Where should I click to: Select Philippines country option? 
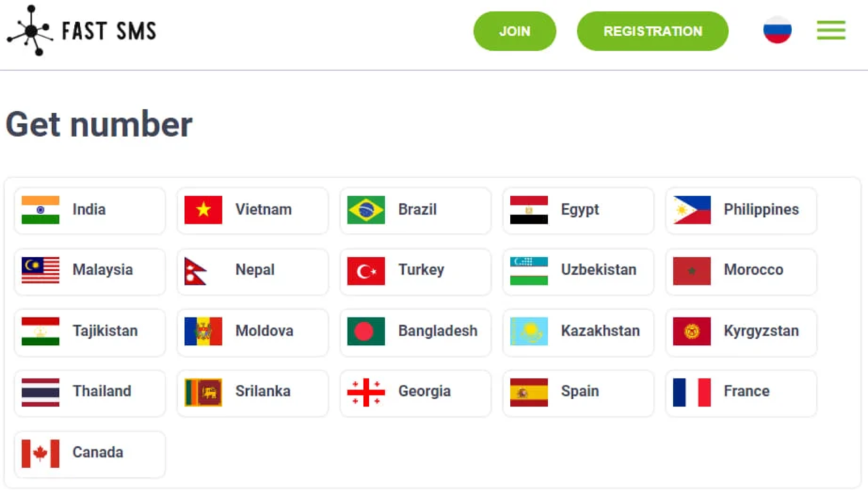point(741,210)
